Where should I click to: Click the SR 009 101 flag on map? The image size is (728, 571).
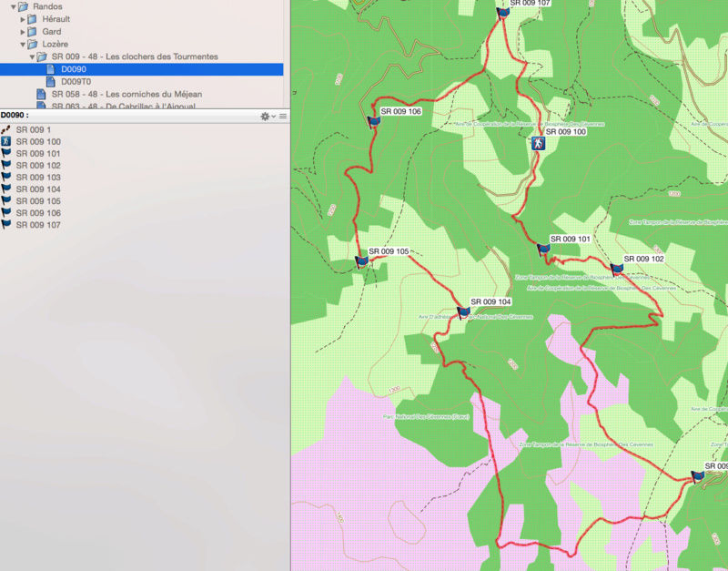(x=543, y=250)
